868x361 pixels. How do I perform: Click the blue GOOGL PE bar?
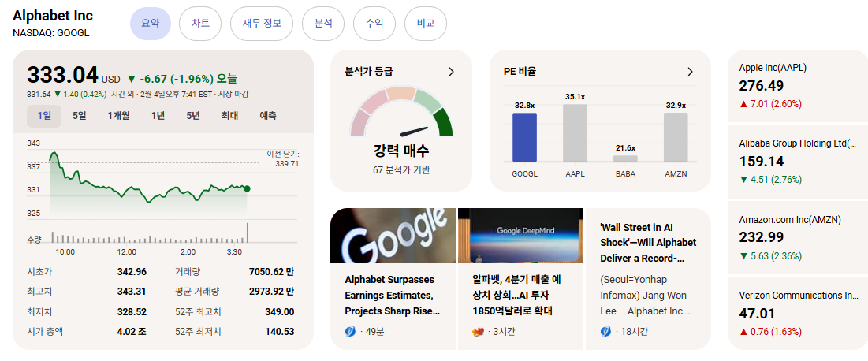click(524, 137)
